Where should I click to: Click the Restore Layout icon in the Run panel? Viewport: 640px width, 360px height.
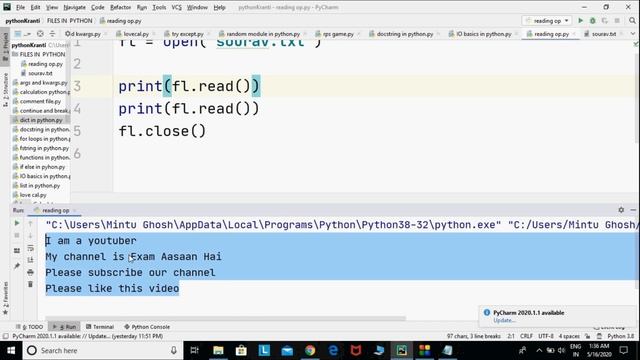[17, 251]
